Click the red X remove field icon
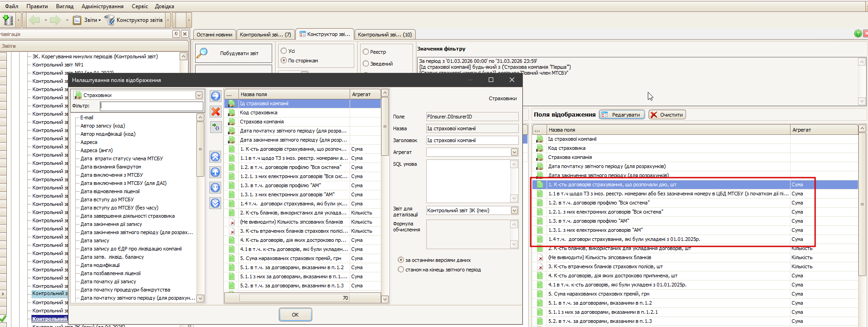 click(x=216, y=112)
